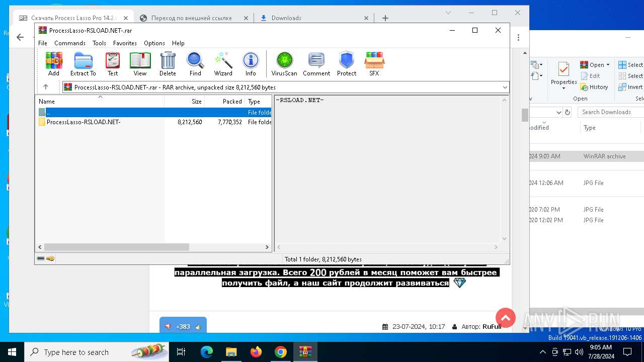Open the notifications action center
Image resolution: width=644 pixels, height=362 pixels.
[x=627, y=352]
